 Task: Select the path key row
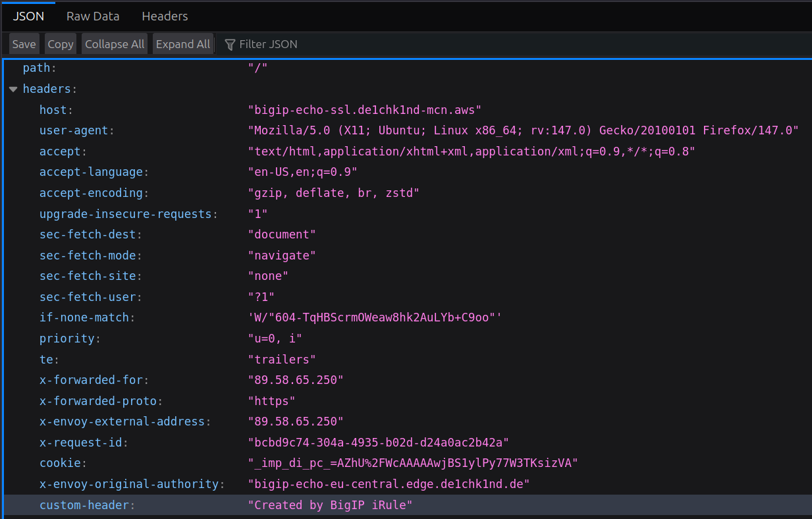tap(408, 68)
